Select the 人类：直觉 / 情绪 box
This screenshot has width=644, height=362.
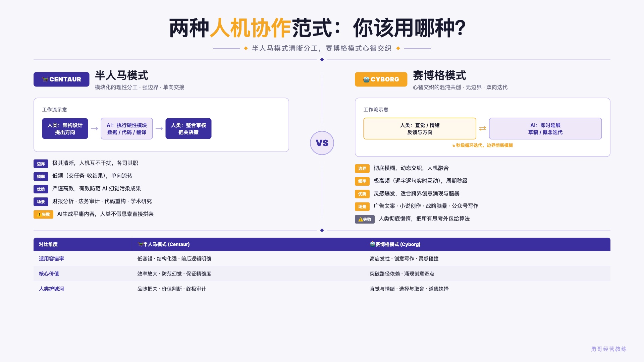click(x=420, y=129)
